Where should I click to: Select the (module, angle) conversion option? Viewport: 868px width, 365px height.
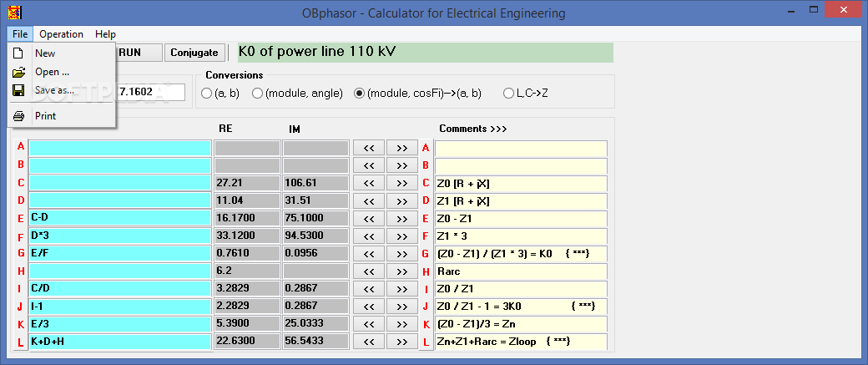[x=297, y=94]
